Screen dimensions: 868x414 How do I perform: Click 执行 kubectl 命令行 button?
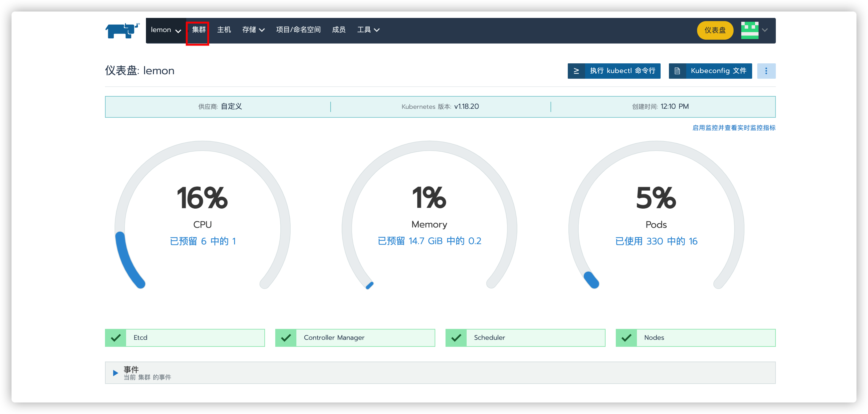[x=614, y=71]
